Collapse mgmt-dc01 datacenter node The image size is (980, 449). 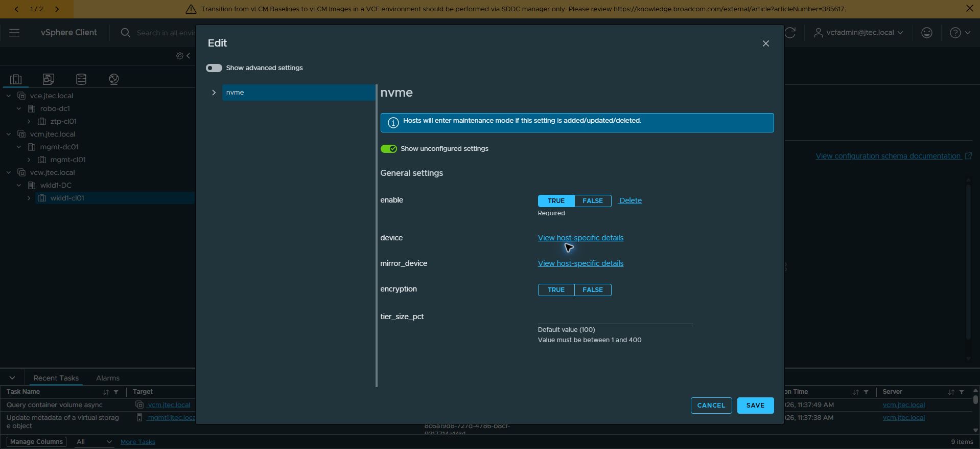tap(19, 147)
